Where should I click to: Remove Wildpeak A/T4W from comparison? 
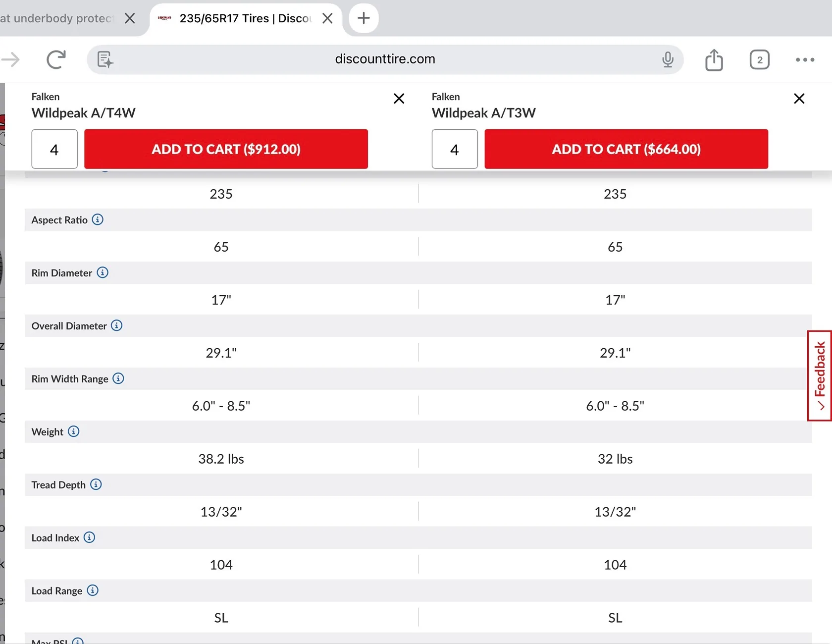[x=399, y=99]
